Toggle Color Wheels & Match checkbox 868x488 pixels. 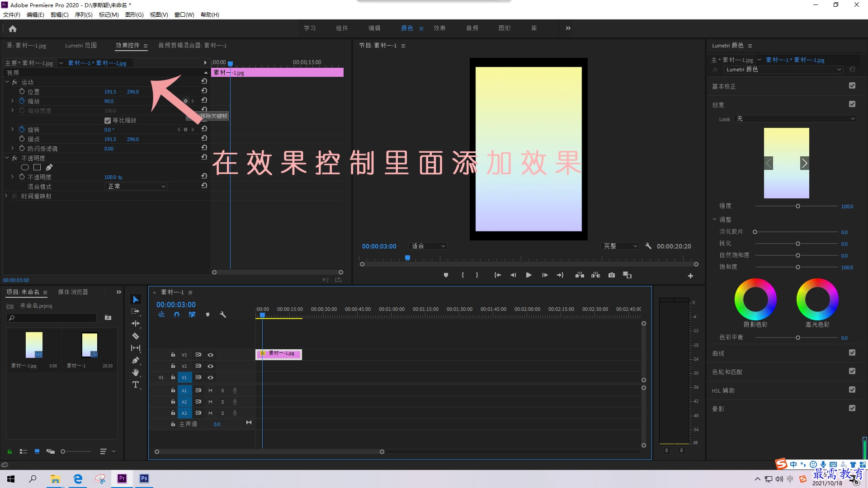(852, 371)
